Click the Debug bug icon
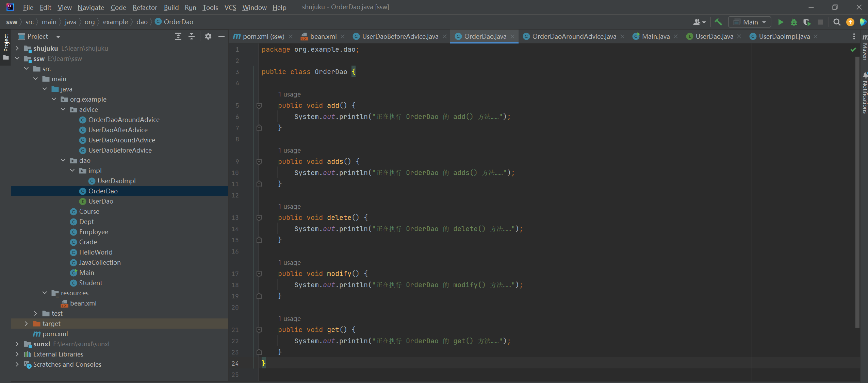The height and width of the screenshot is (383, 868). 793,22
